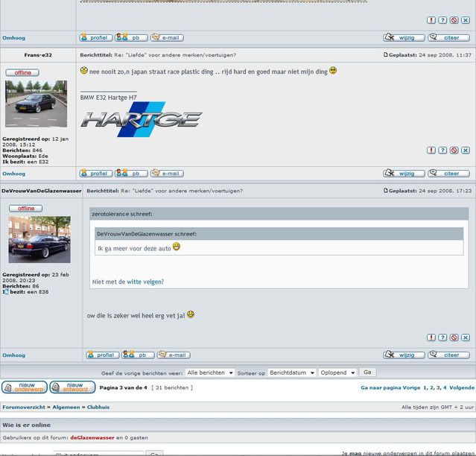The image size is (476, 456).
Task: Click e-mail button under DeVrouwVanDeGlazenwasser's post
Action: [174, 355]
